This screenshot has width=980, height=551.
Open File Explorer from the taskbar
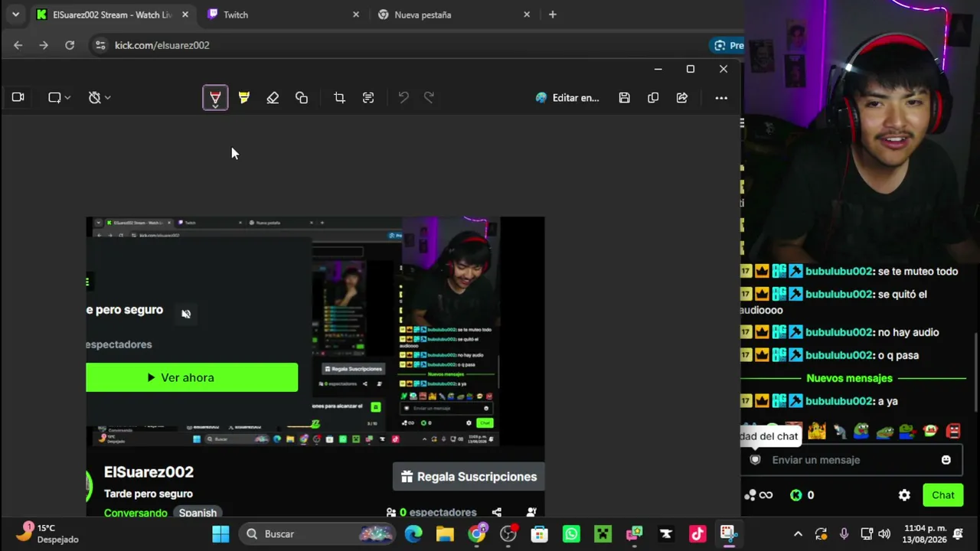coord(445,534)
